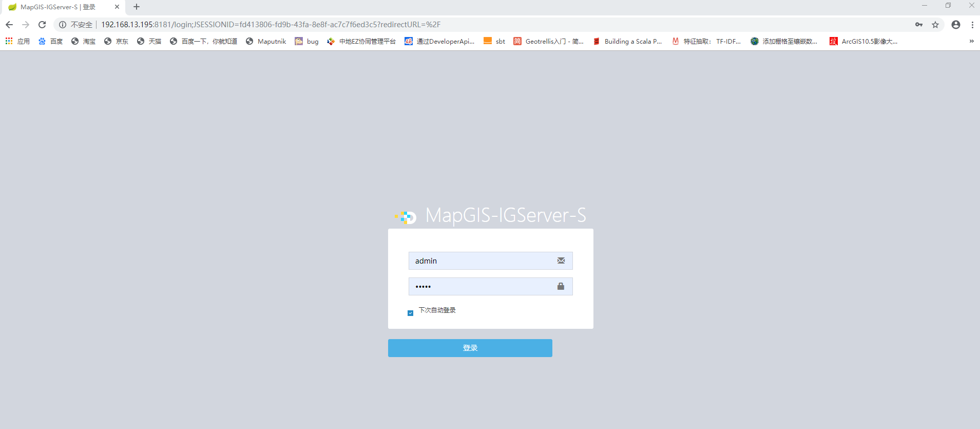The width and height of the screenshot is (980, 429).
Task: Minimize the browser window
Action: [x=924, y=6]
